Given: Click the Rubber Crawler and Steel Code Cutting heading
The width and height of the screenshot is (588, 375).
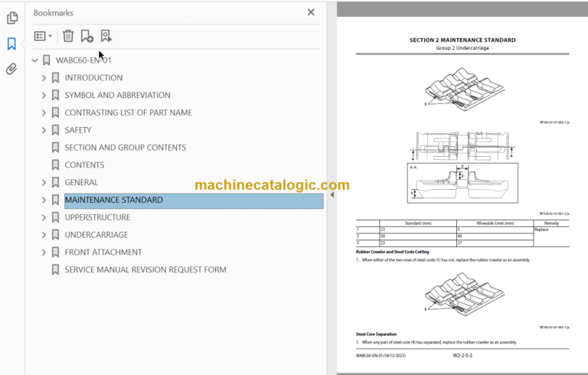Looking at the screenshot, I should [392, 252].
